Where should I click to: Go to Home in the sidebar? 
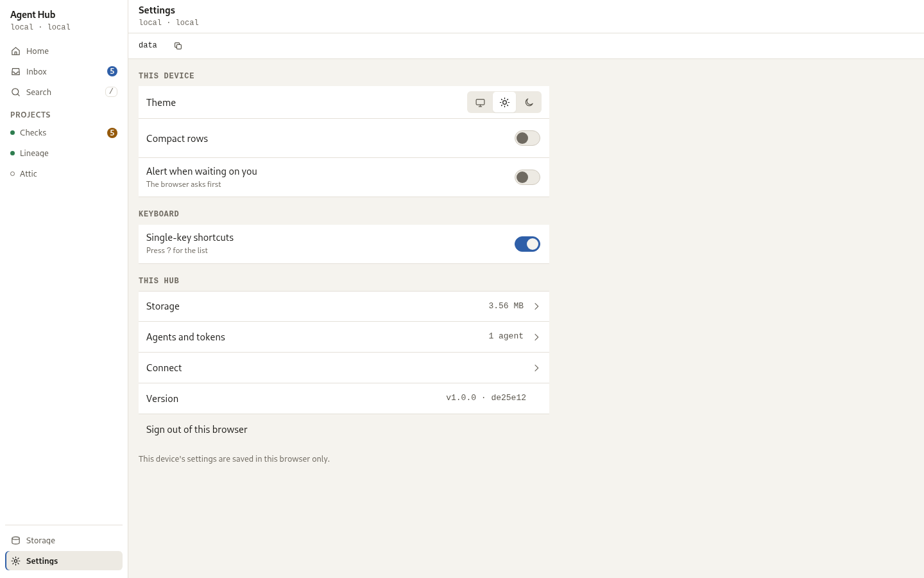pyautogui.click(x=64, y=51)
